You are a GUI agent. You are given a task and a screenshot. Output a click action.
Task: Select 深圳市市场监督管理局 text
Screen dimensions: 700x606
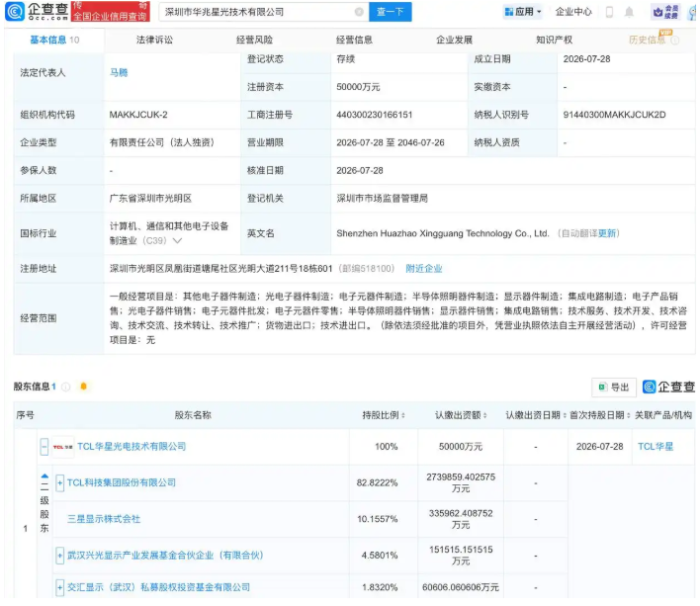[382, 199]
